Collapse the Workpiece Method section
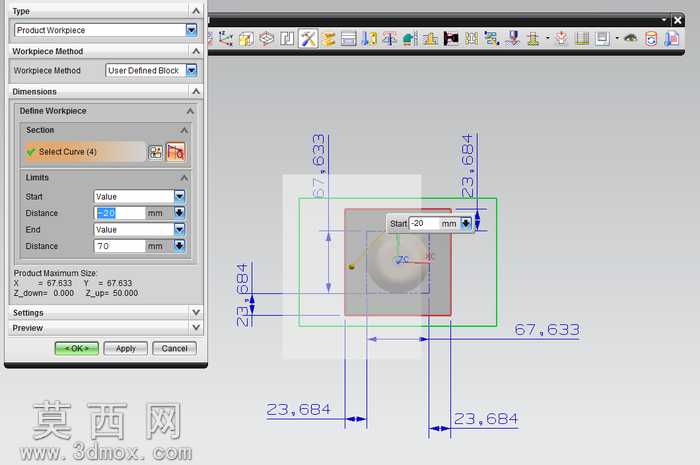Image resolution: width=700 pixels, height=465 pixels. (196, 51)
